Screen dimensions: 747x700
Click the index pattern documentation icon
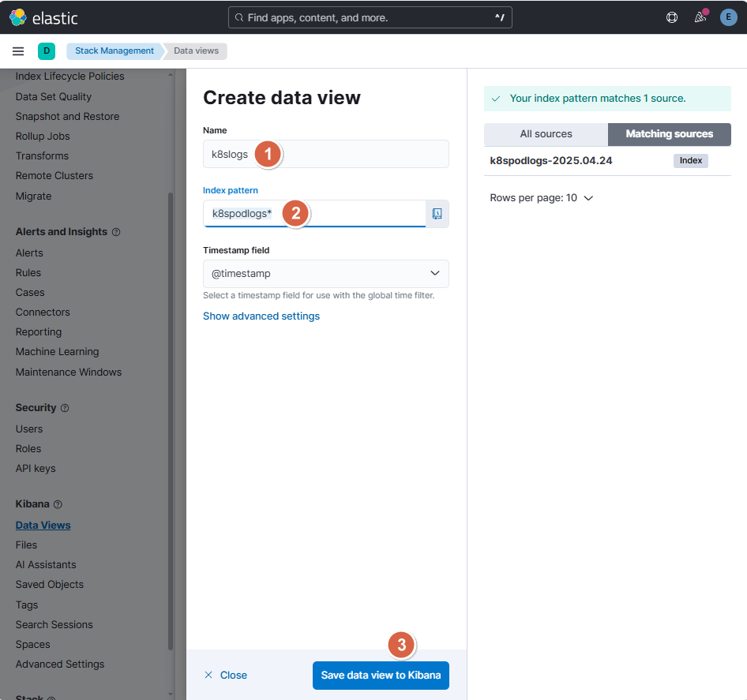coord(437,214)
